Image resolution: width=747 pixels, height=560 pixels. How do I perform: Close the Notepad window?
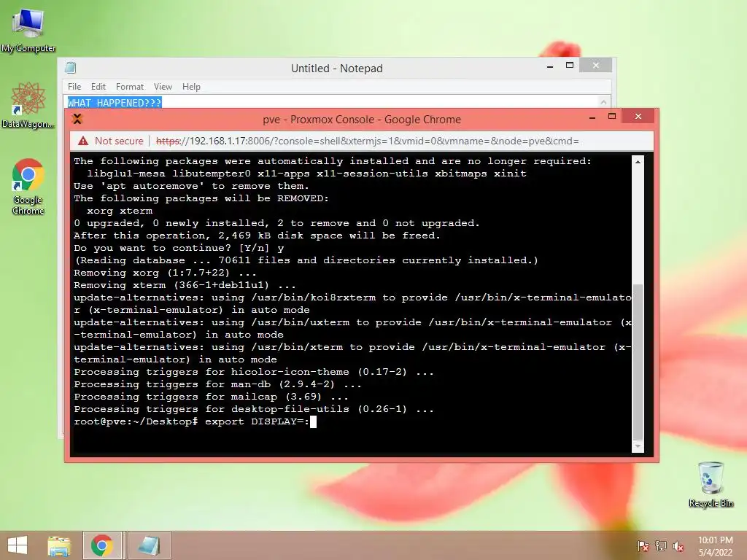tap(595, 65)
